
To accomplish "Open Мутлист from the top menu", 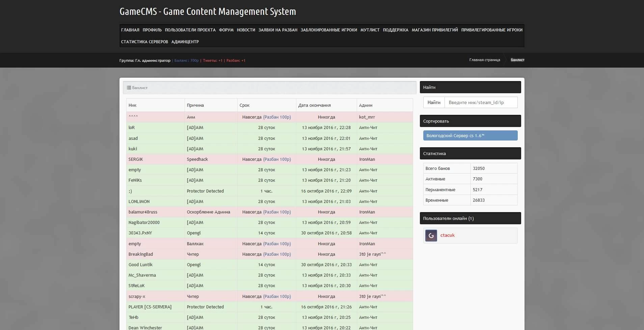I will click(x=370, y=30).
